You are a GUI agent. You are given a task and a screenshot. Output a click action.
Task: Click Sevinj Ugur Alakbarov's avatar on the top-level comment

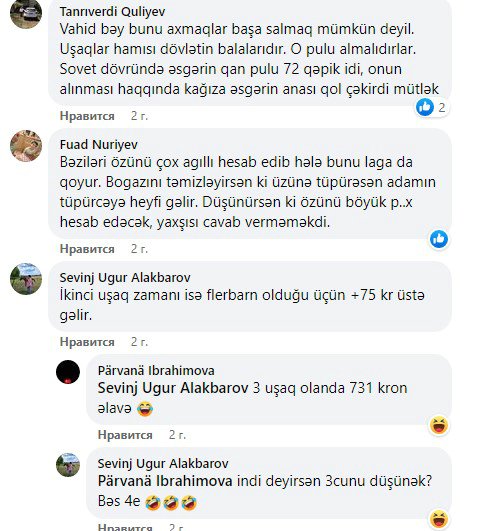point(26,279)
